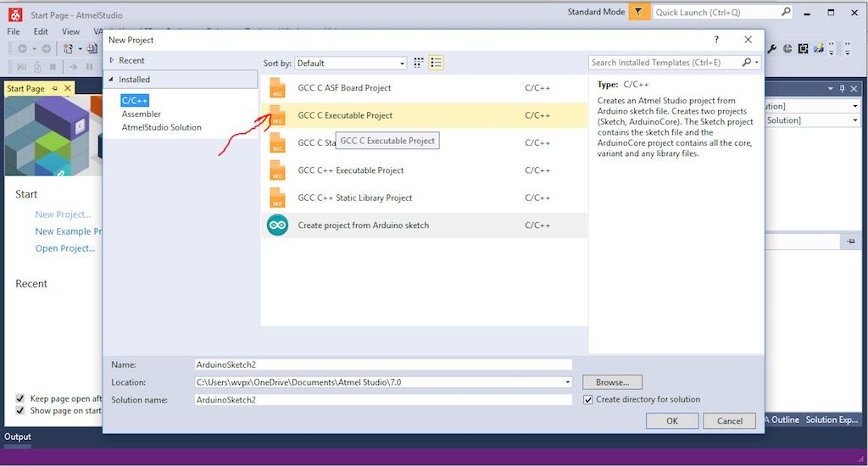Switch to the Outline tab
The image size is (868, 467).
click(x=782, y=420)
